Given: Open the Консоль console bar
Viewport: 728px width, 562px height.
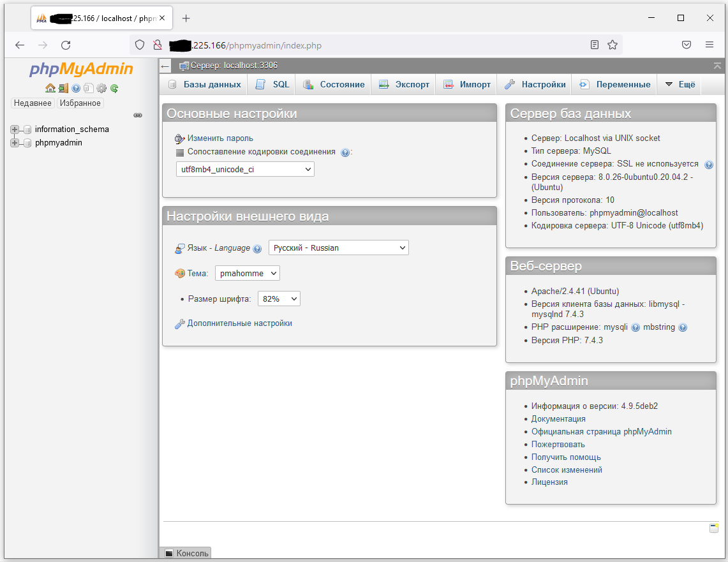Looking at the screenshot, I should point(186,552).
